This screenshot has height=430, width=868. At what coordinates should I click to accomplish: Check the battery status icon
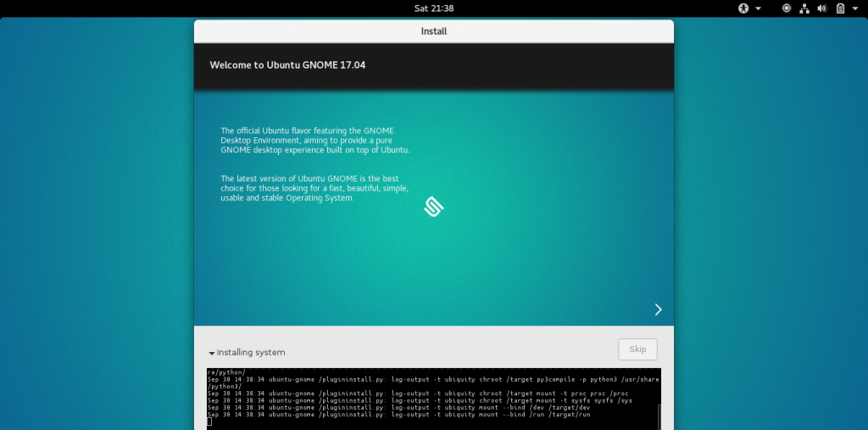(840, 8)
